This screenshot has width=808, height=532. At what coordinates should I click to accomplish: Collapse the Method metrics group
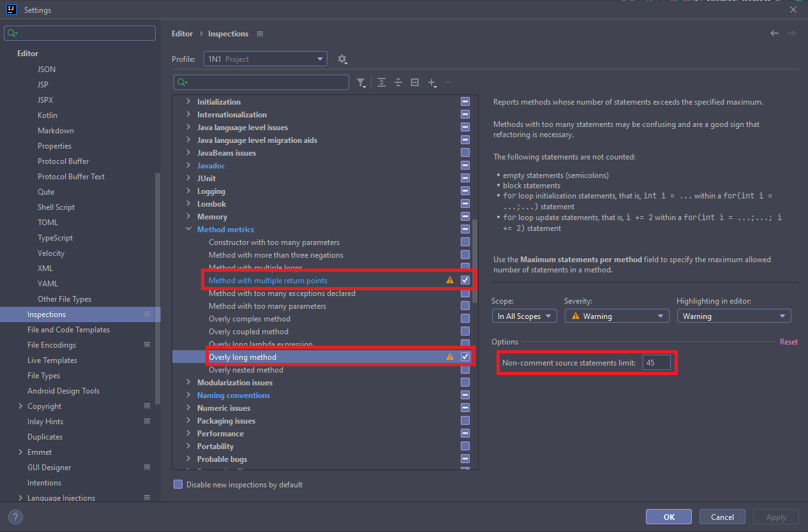pyautogui.click(x=188, y=230)
